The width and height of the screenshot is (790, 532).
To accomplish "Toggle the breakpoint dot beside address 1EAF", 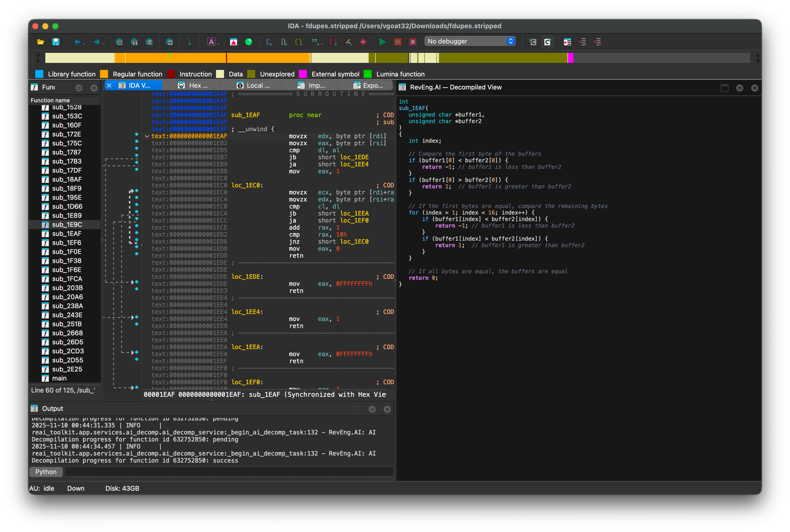I will pos(137,135).
